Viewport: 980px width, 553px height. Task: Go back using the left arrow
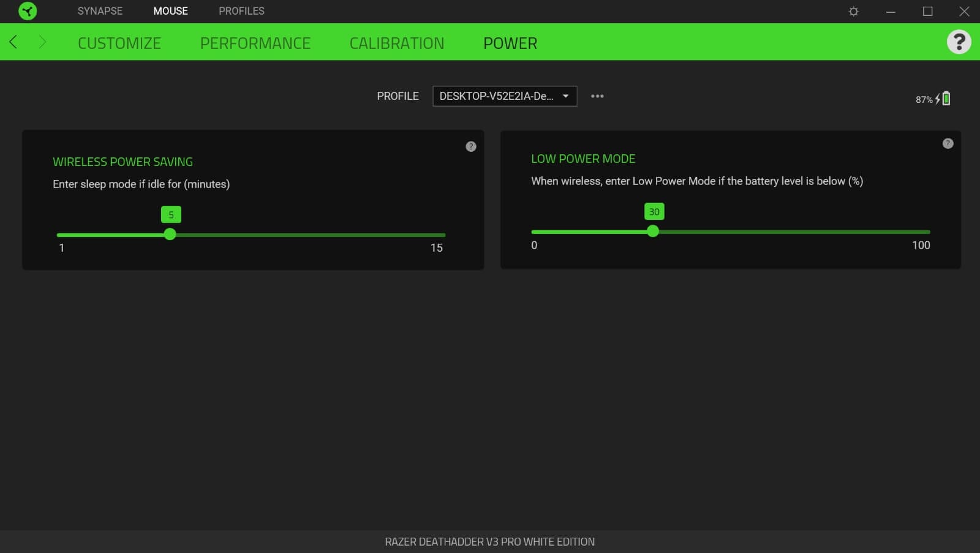pos(13,42)
